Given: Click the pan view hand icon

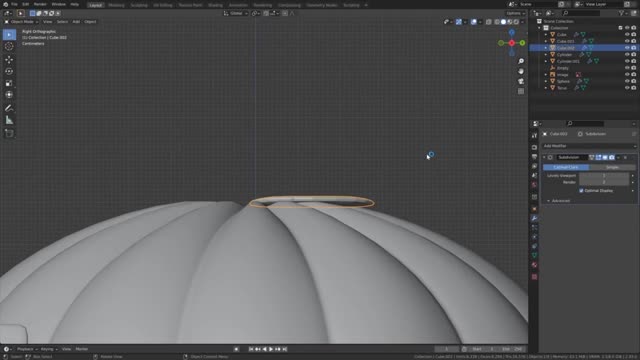Looking at the screenshot, I should [521, 71].
